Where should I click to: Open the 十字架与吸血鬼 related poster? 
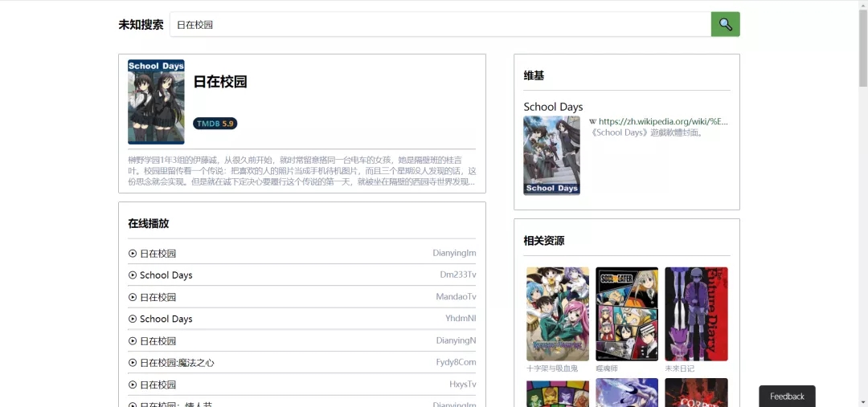pyautogui.click(x=558, y=314)
